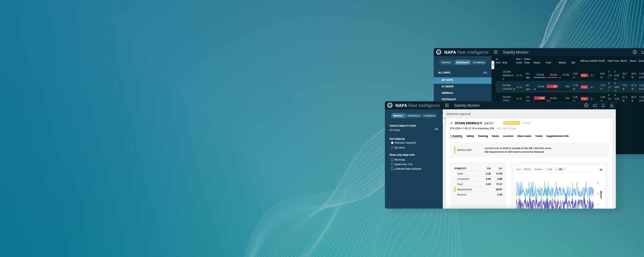This screenshot has width=644, height=257.
Task: Open the Supplemental info tab
Action: pyautogui.click(x=557, y=136)
